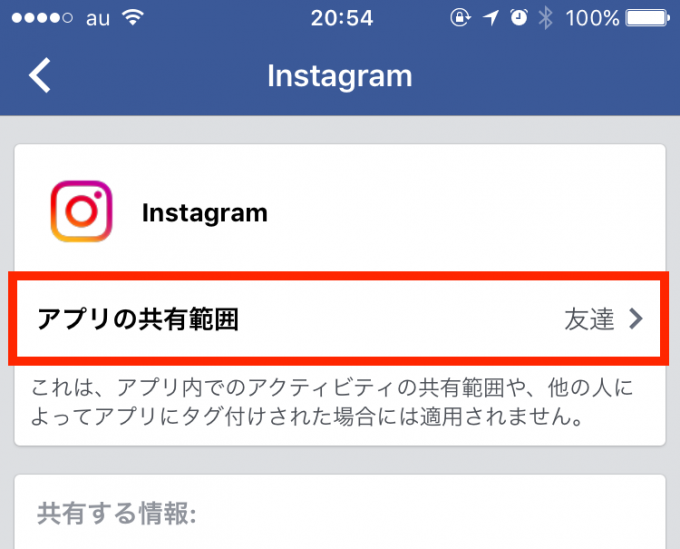This screenshot has width=680, height=549.
Task: Tap the alarm clock status icon
Action: click(x=519, y=18)
